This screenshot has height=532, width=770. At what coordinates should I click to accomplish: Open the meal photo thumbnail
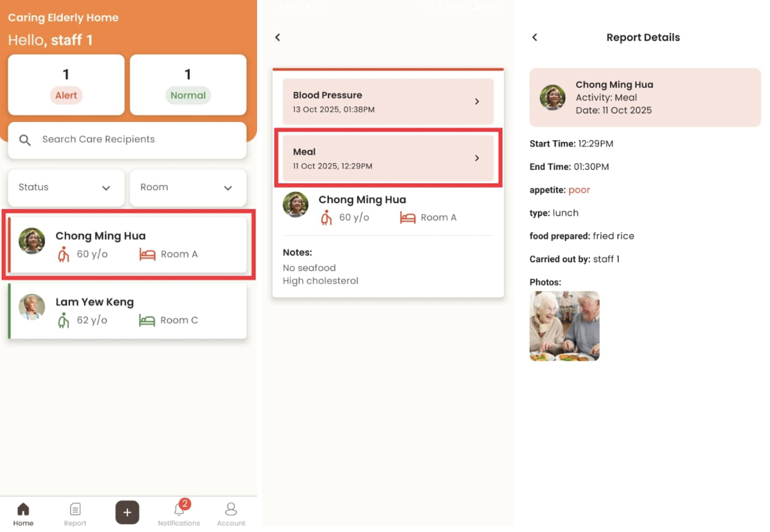564,326
